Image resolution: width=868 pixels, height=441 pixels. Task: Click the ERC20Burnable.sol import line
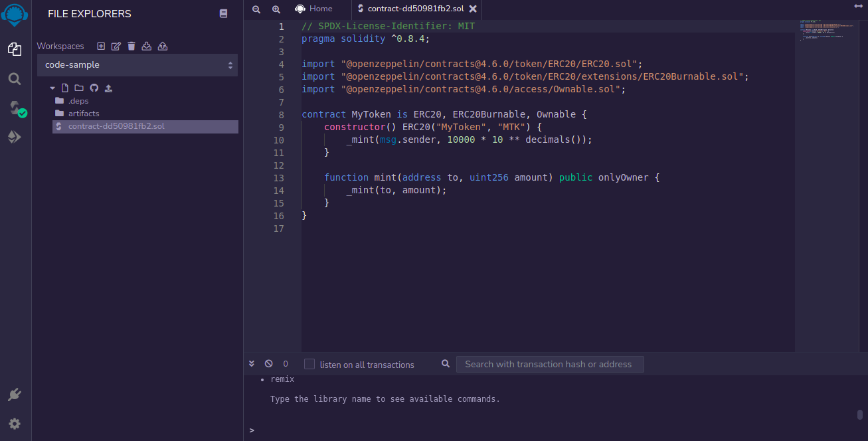pos(525,76)
